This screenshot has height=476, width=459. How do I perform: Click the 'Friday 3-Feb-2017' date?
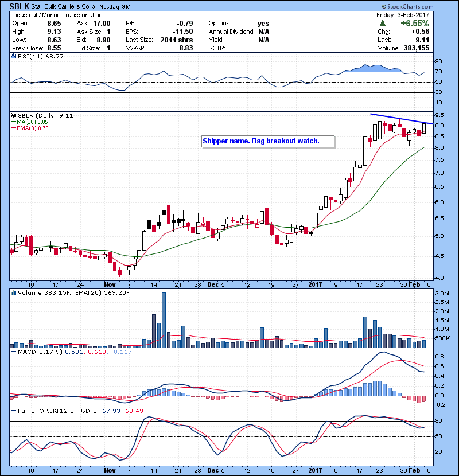pos(403,15)
